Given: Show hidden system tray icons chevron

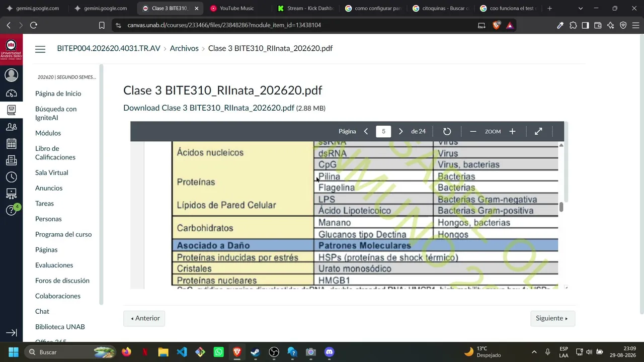Looking at the screenshot, I should pyautogui.click(x=534, y=352).
